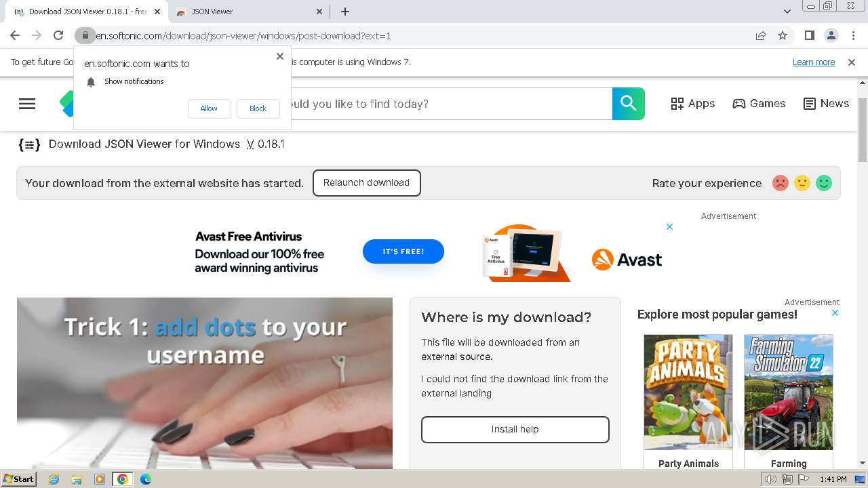Click the padlock site info icon

tap(85, 35)
